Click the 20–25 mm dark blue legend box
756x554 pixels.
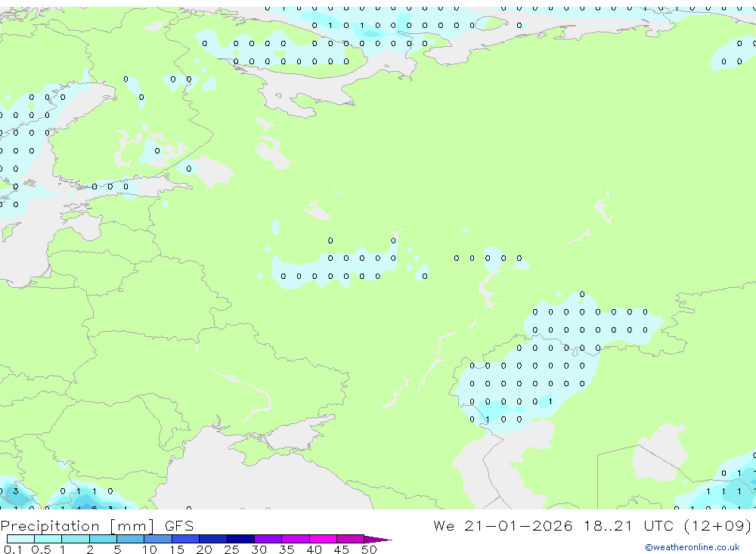tap(213, 539)
